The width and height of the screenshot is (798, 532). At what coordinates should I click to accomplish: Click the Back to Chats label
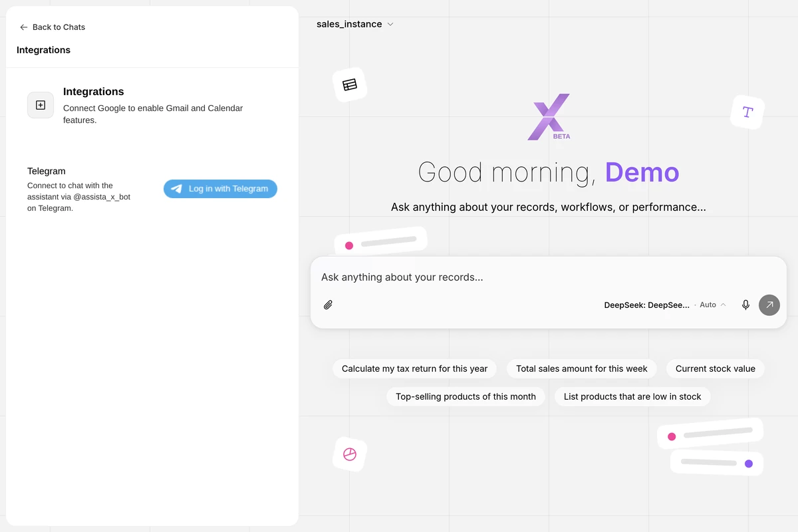(x=59, y=27)
